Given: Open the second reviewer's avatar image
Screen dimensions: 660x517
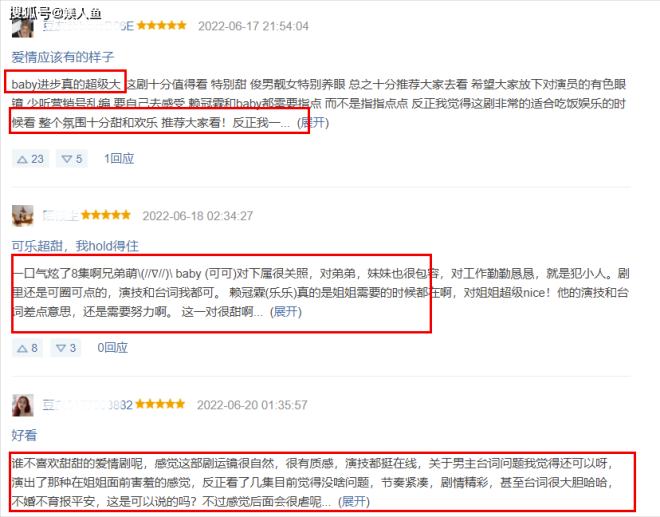Looking at the screenshot, I should click(23, 216).
